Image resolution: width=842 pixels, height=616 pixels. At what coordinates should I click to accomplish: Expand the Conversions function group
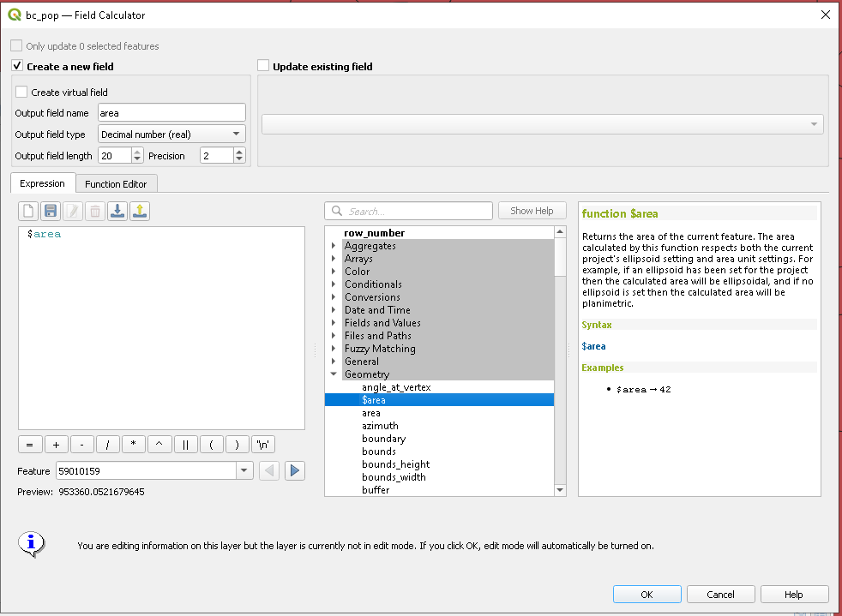pos(334,297)
